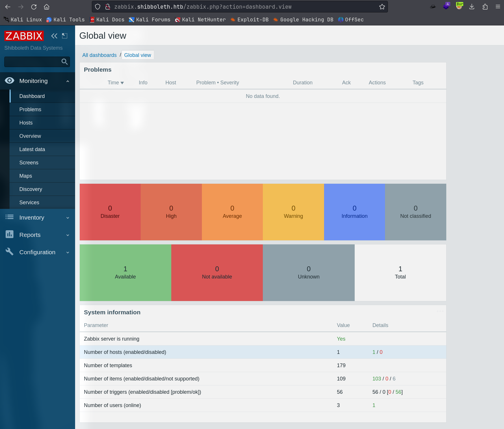
Task: Open the browser downloads icon
Action: click(x=472, y=7)
